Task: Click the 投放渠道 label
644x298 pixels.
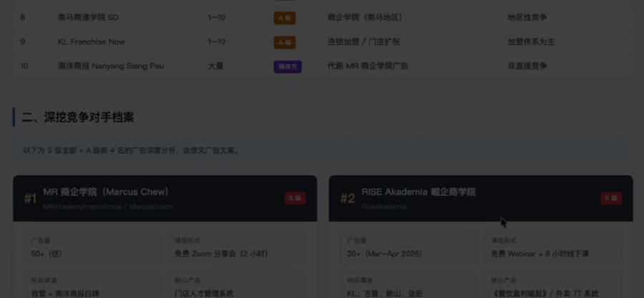Action: point(44,280)
